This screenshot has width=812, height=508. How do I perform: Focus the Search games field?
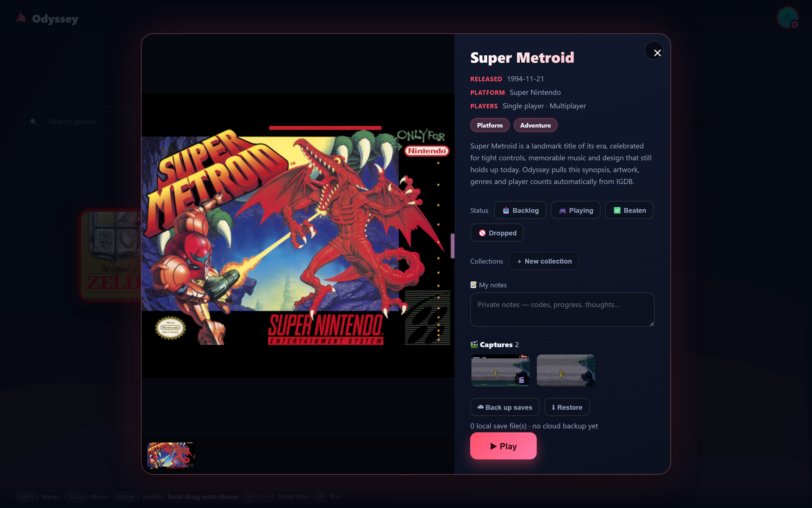[x=88, y=122]
